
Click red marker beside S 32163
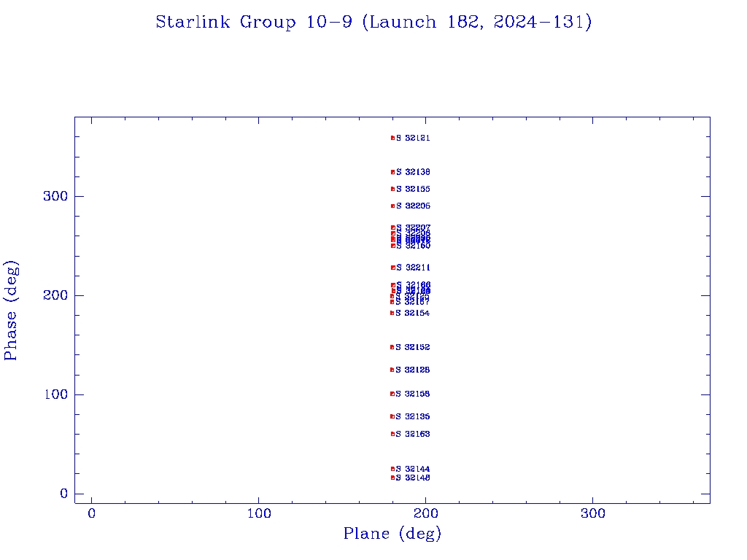coord(393,434)
